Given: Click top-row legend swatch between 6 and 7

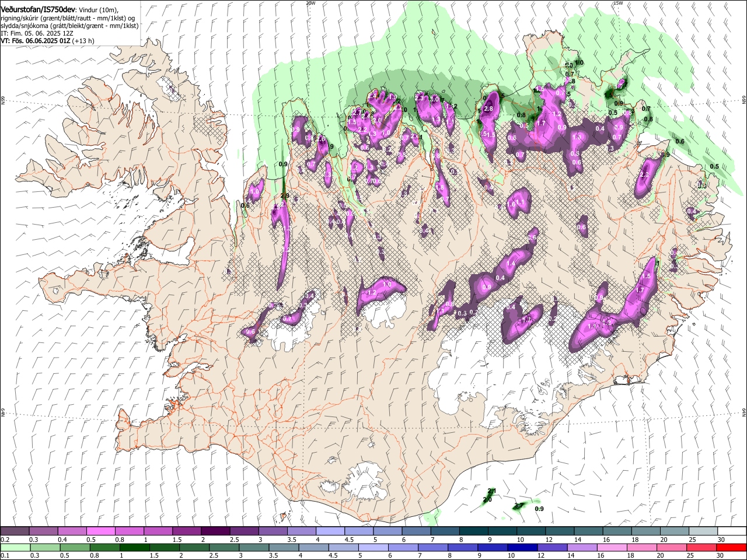Looking at the screenshot, I should [x=416, y=531].
